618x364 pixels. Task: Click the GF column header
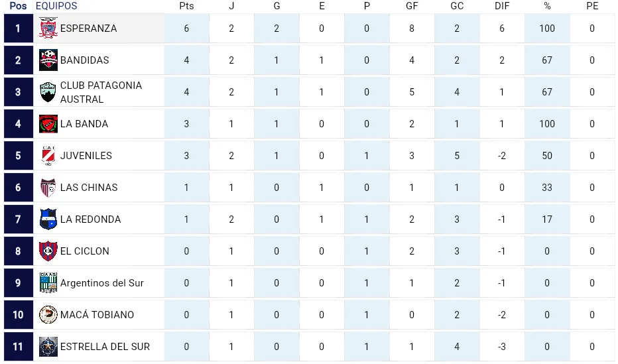point(412,6)
